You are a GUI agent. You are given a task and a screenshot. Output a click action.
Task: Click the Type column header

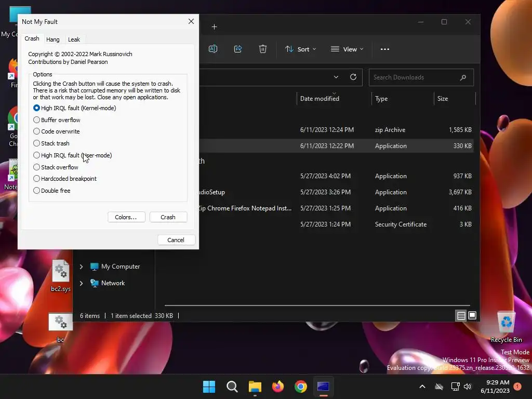coord(381,99)
